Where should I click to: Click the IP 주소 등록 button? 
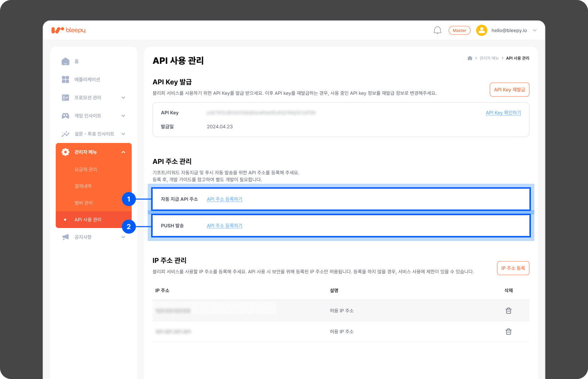click(x=513, y=268)
